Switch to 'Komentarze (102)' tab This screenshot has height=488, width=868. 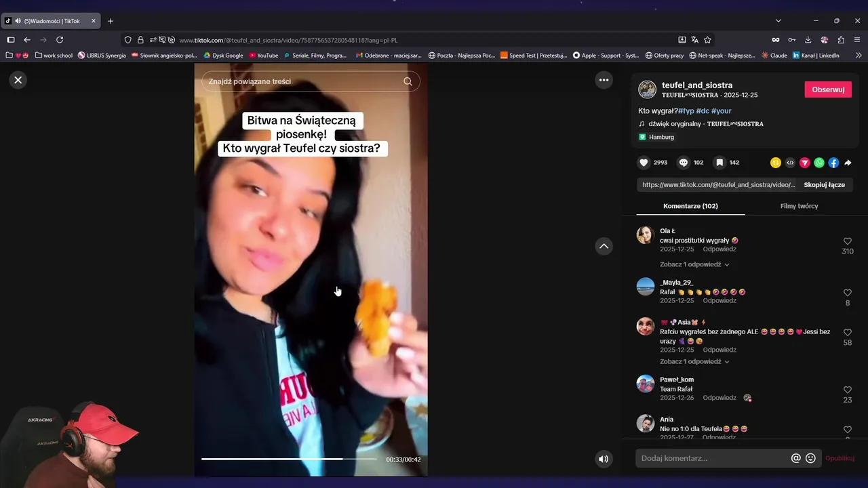690,206
